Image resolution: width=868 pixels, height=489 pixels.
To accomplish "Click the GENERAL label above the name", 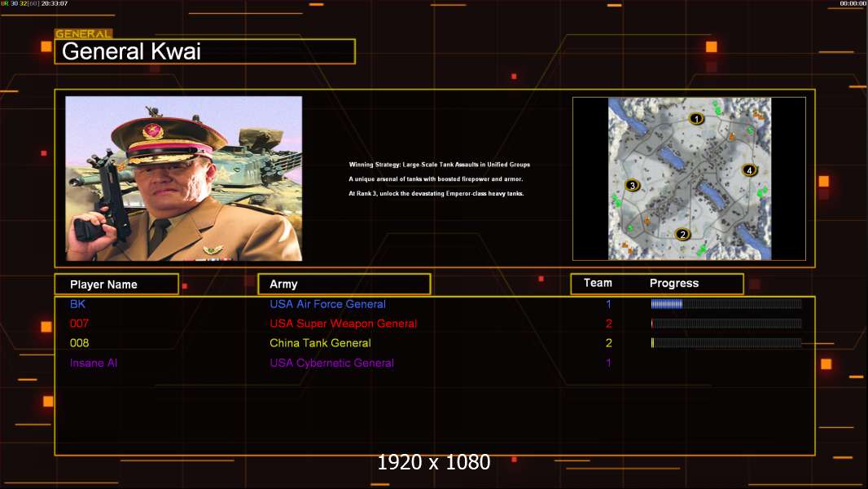I will (84, 33).
